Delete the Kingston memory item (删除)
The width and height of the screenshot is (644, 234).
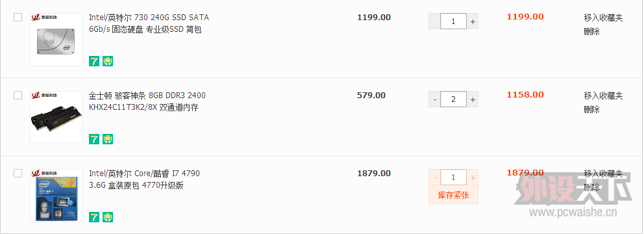[x=592, y=109]
